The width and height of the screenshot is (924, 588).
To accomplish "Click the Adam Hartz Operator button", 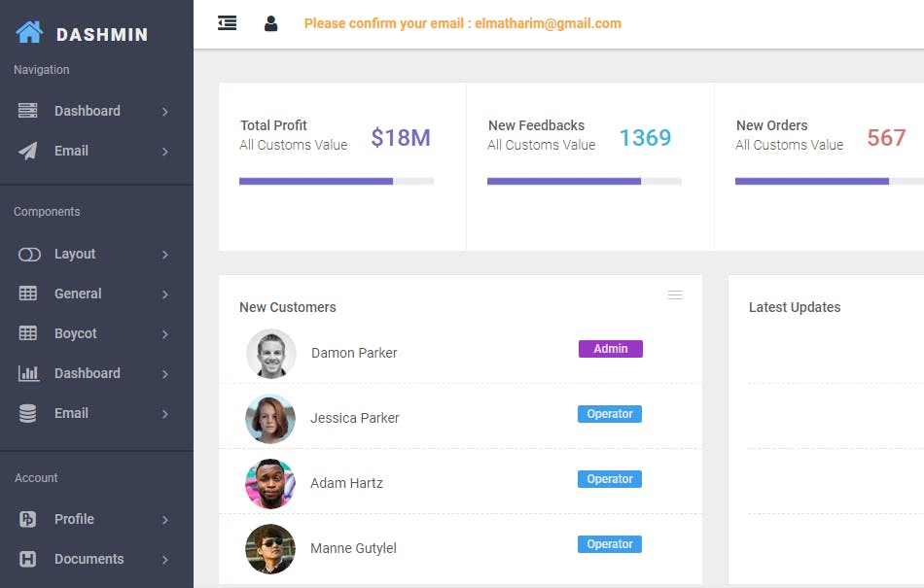I will pyautogui.click(x=610, y=478).
